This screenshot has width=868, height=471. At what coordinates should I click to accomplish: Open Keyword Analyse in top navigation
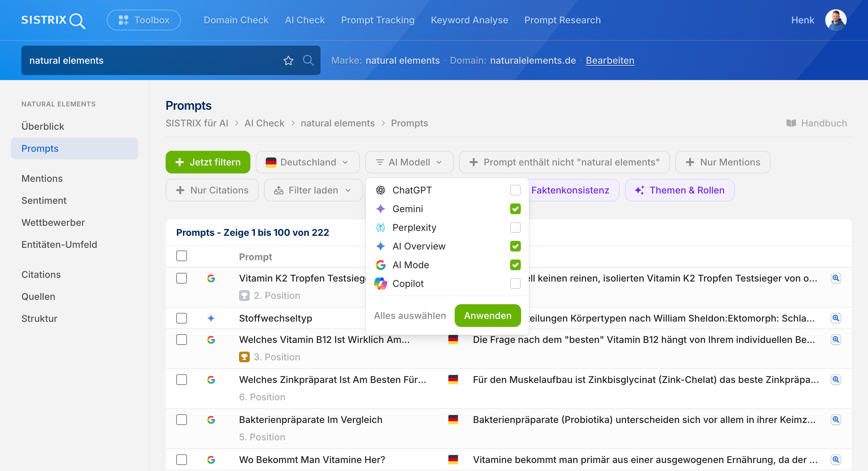(469, 20)
